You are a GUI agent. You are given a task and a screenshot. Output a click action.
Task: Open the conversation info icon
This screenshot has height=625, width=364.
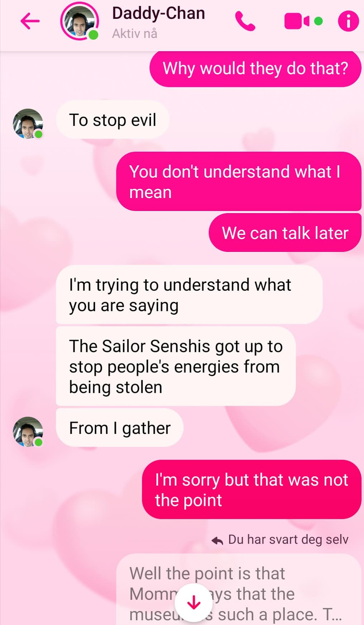[348, 21]
